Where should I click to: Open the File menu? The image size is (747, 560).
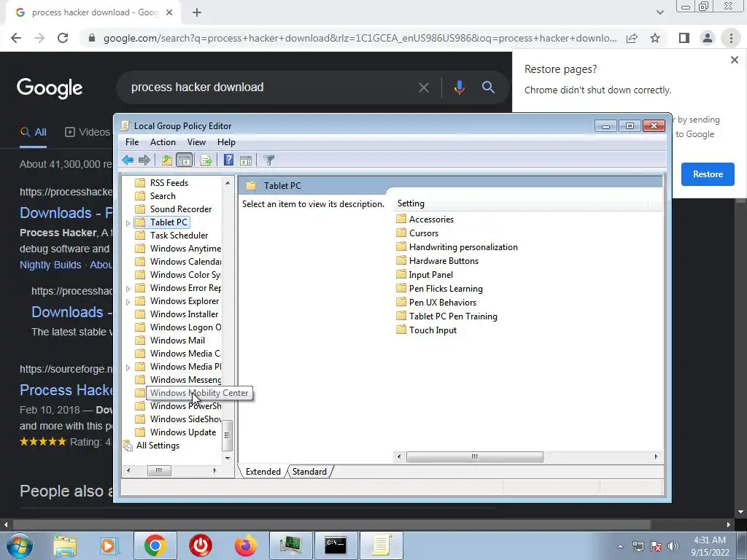point(132,142)
